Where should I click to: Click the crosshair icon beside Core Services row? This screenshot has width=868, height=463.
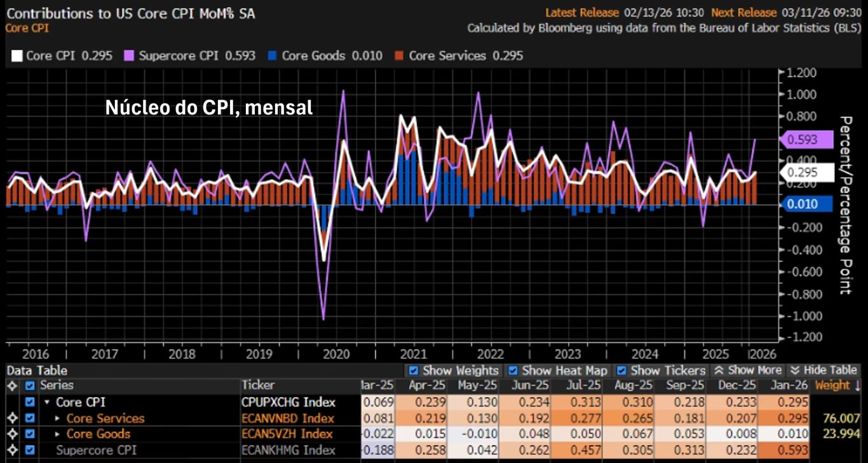(x=11, y=419)
